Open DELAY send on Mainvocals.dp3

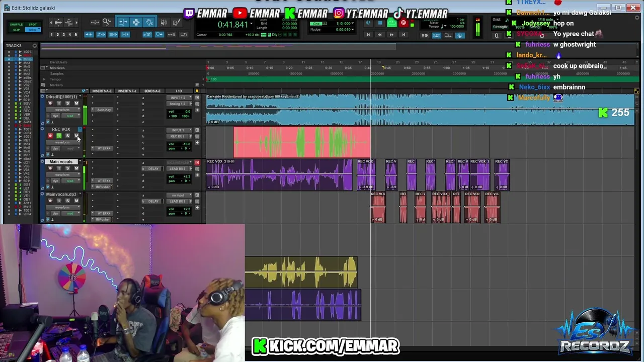coord(153,201)
